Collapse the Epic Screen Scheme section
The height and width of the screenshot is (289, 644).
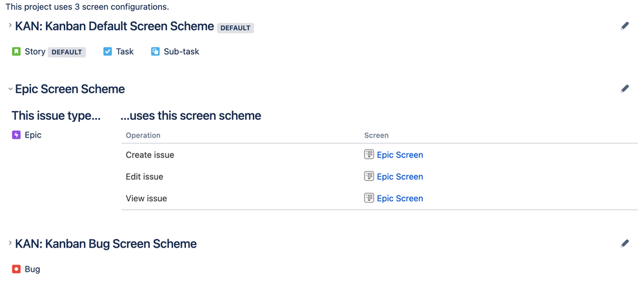click(x=10, y=88)
